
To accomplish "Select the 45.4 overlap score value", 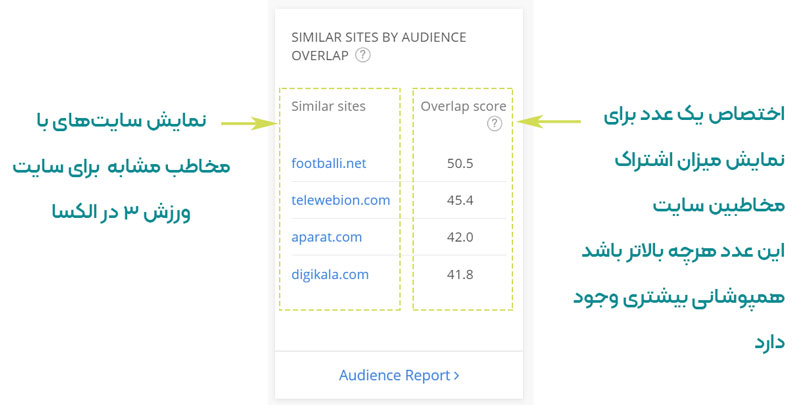I will pos(460,200).
